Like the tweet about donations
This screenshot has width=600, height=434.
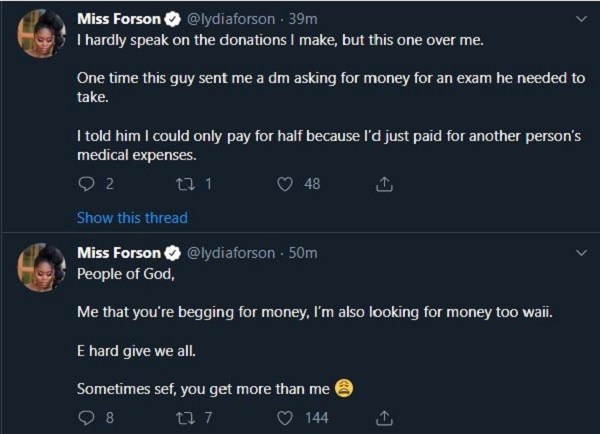click(285, 184)
